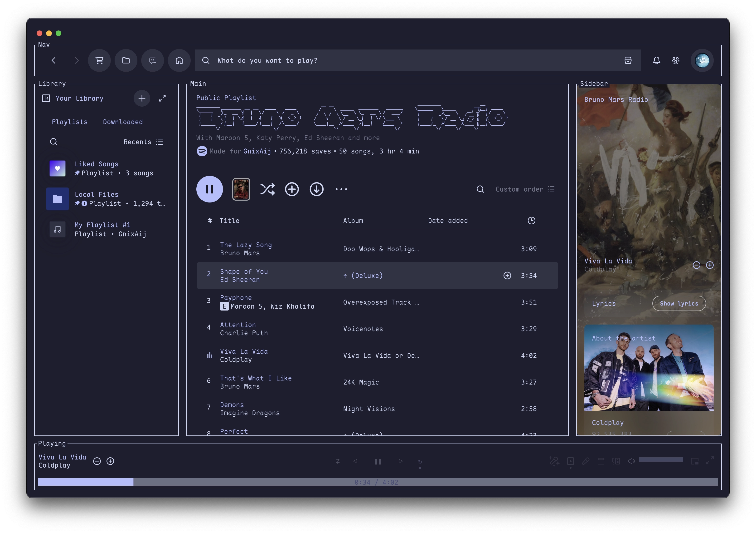Open Friend Activity people icon
The width and height of the screenshot is (756, 533).
tap(675, 60)
